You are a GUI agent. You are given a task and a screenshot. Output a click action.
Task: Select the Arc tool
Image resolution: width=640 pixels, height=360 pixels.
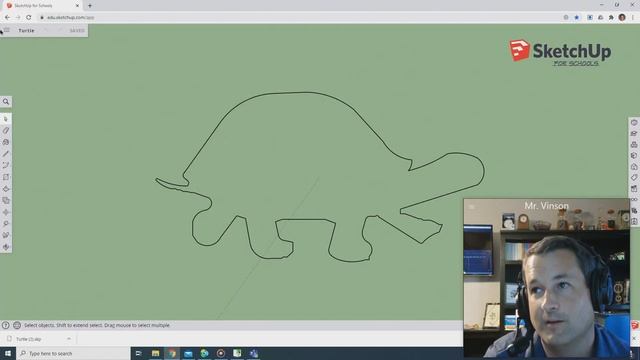pos(6,165)
